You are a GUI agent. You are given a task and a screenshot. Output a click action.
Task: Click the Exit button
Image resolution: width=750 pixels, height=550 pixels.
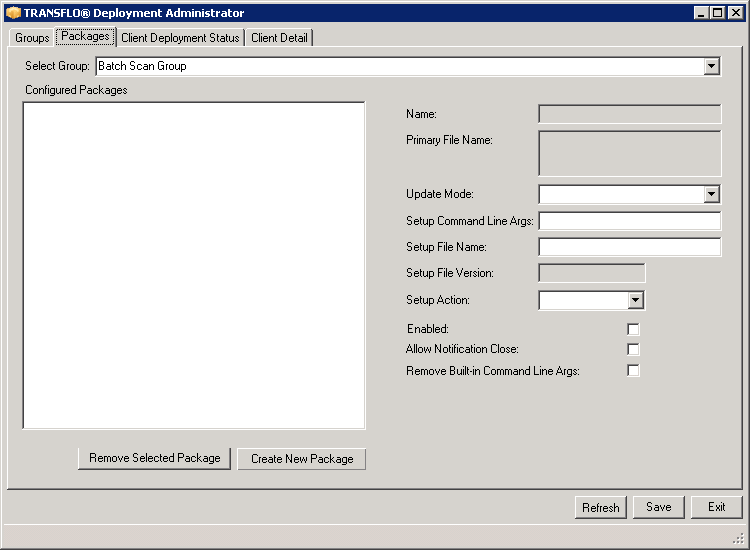(x=717, y=507)
